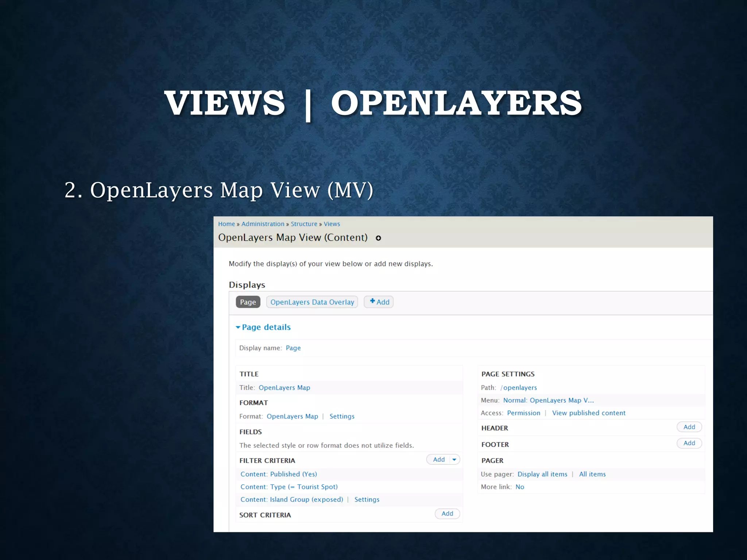Click the Add display button with plus icon

click(379, 302)
